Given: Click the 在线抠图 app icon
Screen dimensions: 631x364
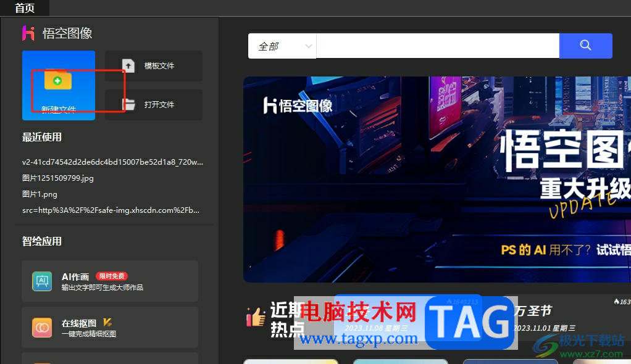Looking at the screenshot, I should [x=42, y=328].
